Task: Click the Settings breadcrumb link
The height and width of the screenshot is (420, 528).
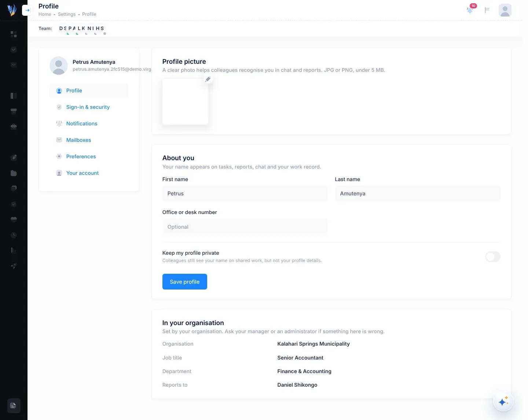Action: click(67, 14)
